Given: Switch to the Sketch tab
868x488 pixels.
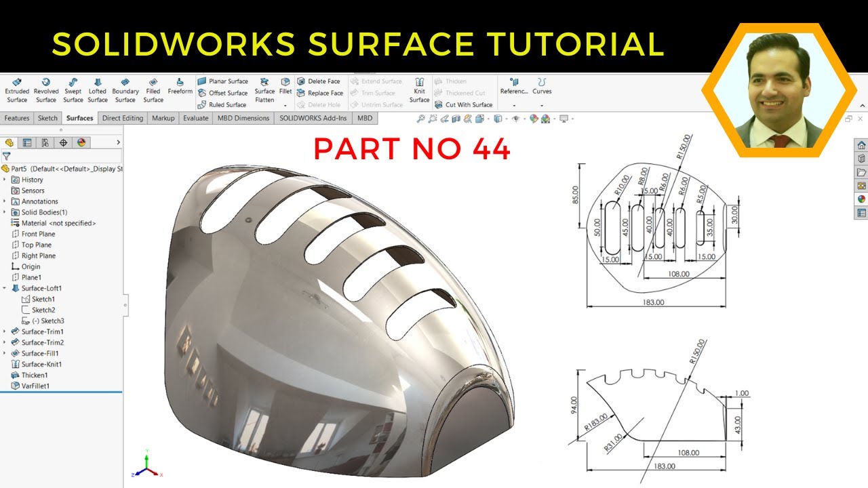Looking at the screenshot, I should tap(47, 118).
